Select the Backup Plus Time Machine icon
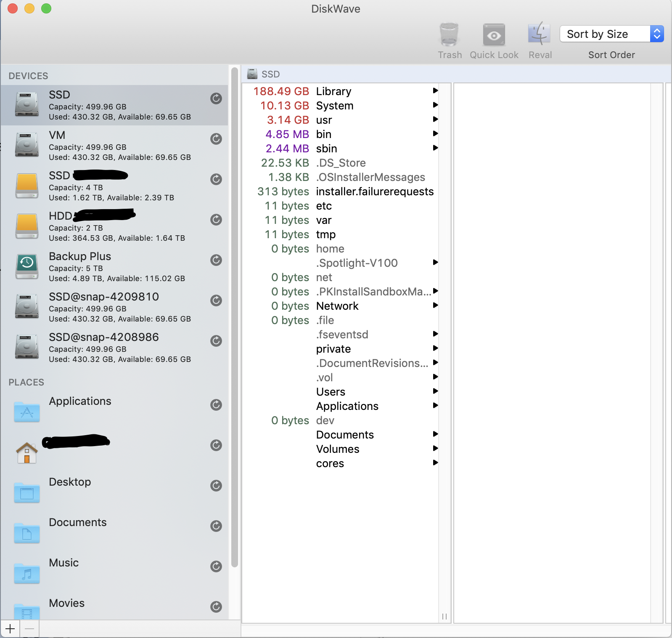672x638 pixels. (x=27, y=266)
